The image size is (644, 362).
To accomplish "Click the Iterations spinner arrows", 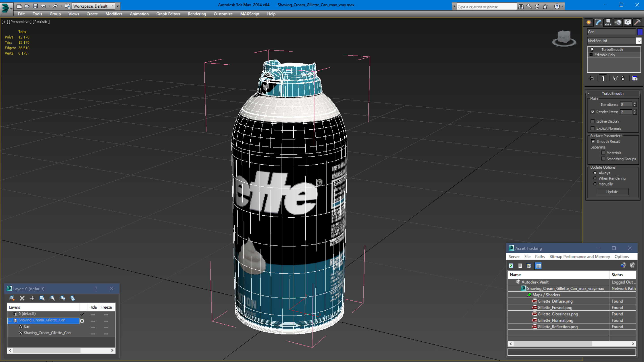I will [635, 104].
